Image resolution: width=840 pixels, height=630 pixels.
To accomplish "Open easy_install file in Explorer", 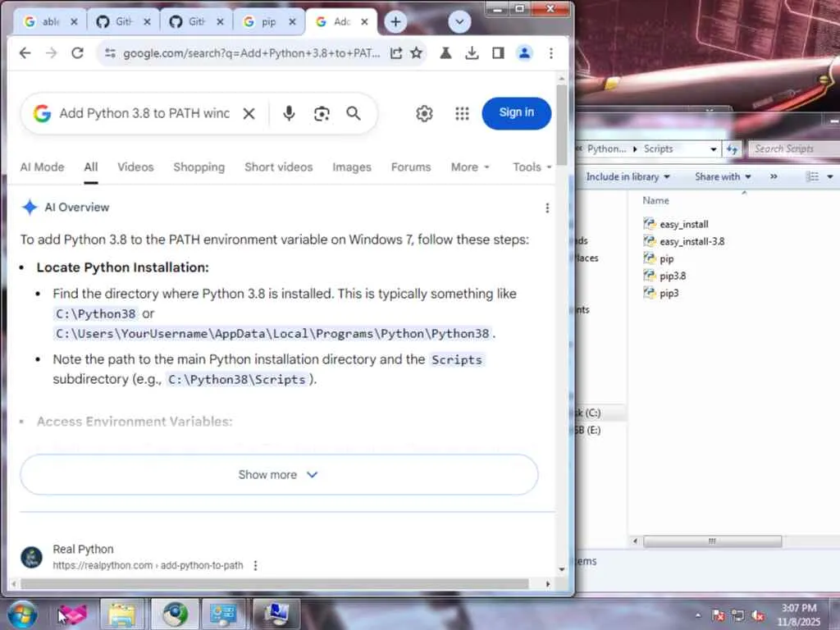I will pos(676,224).
